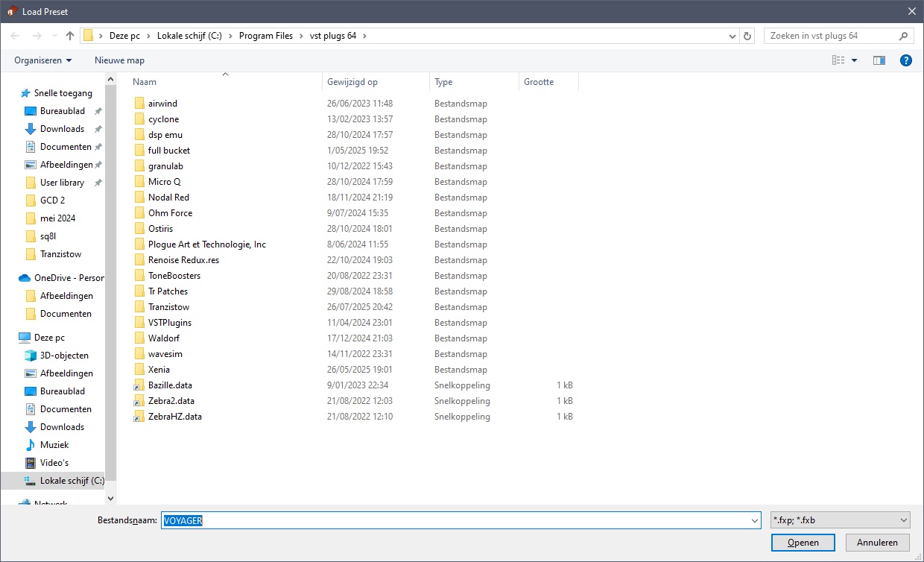Select Micro Q folder
The height and width of the screenshot is (562, 924).
click(x=164, y=182)
